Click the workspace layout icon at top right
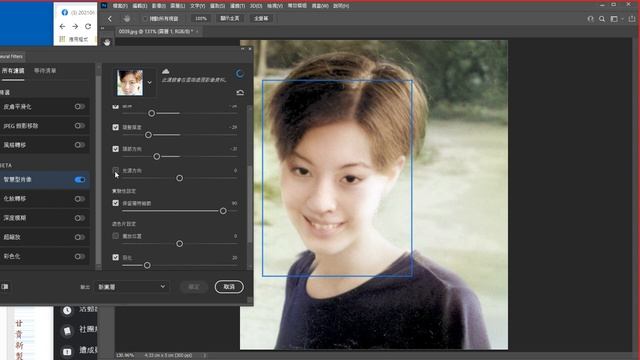 click(x=614, y=19)
